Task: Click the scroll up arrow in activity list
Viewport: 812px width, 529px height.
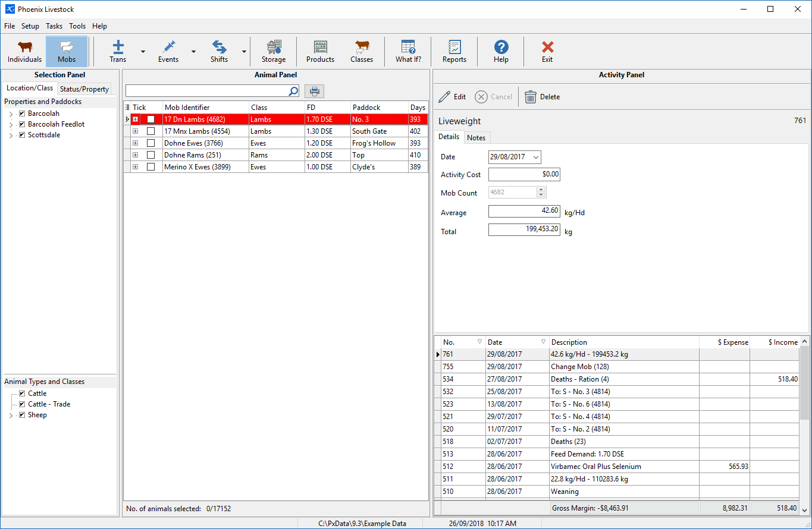Action: [805, 342]
